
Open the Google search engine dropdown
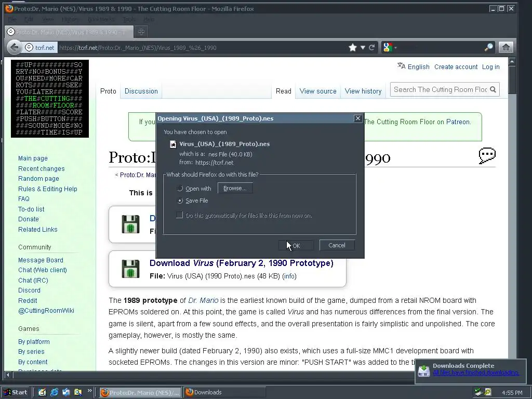(x=390, y=47)
